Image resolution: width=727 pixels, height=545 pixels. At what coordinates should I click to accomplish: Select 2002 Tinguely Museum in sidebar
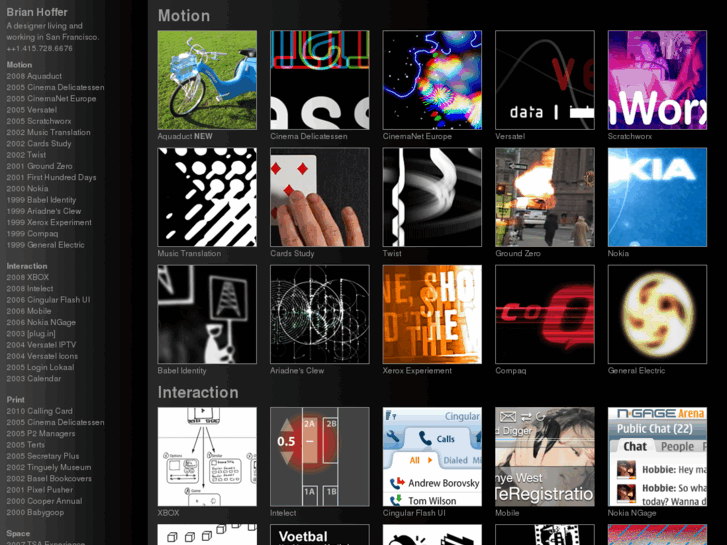49,467
